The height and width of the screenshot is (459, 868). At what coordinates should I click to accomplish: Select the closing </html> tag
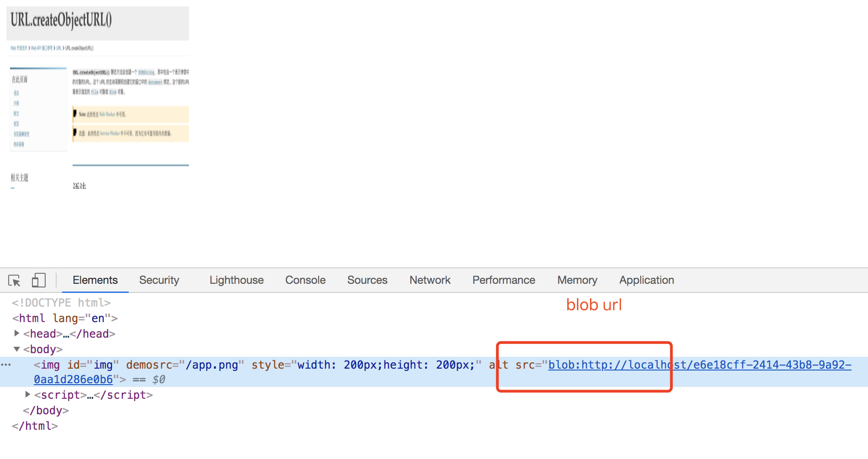click(x=35, y=426)
